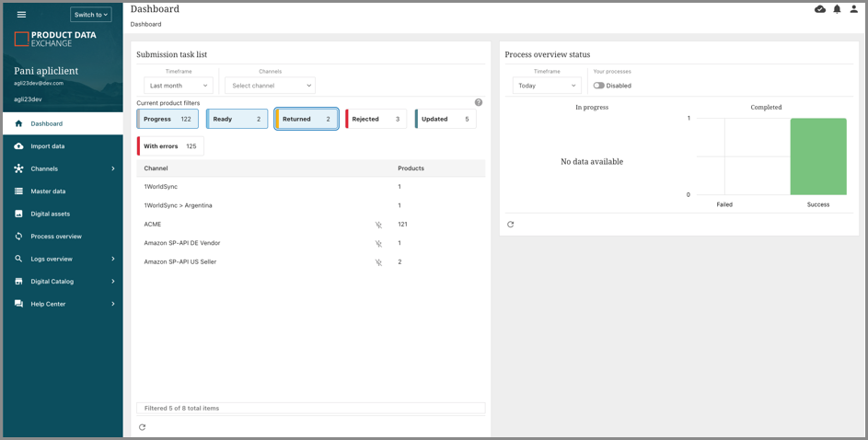Click the help question mark icon
Screen dimensions: 868x440
[x=479, y=102]
